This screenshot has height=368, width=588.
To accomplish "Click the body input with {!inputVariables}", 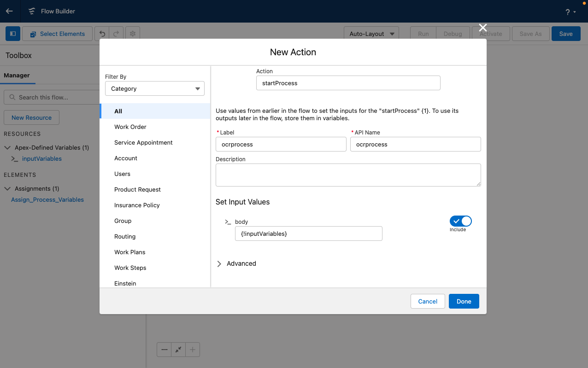I will (x=309, y=234).
